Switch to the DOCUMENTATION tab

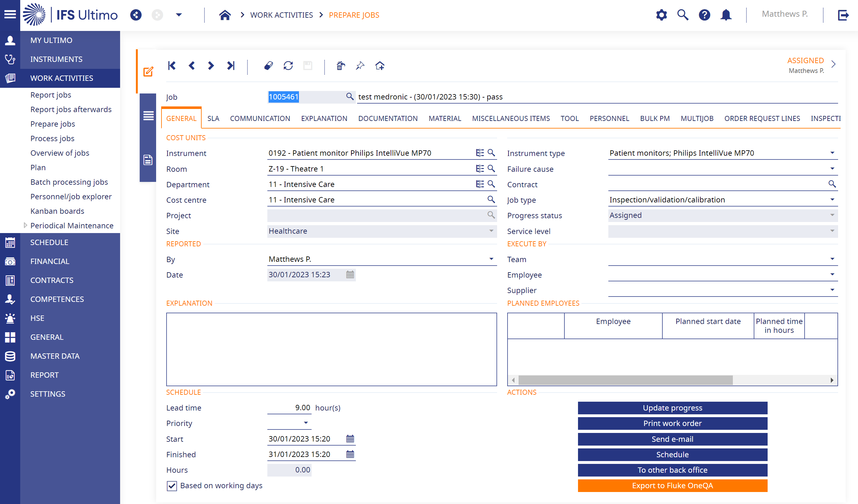[x=388, y=118]
